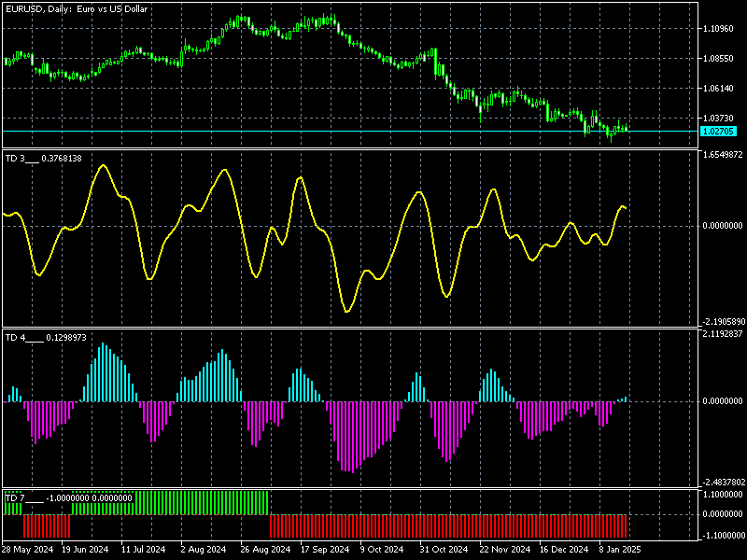The height and width of the screenshot is (560, 747).
Task: Click the 28 May 2024 date label
Action: (28, 550)
